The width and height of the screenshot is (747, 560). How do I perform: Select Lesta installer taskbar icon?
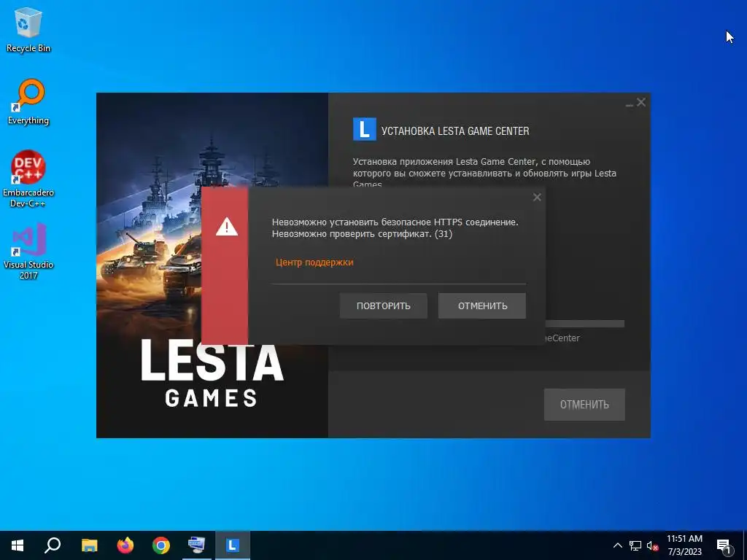(x=233, y=545)
